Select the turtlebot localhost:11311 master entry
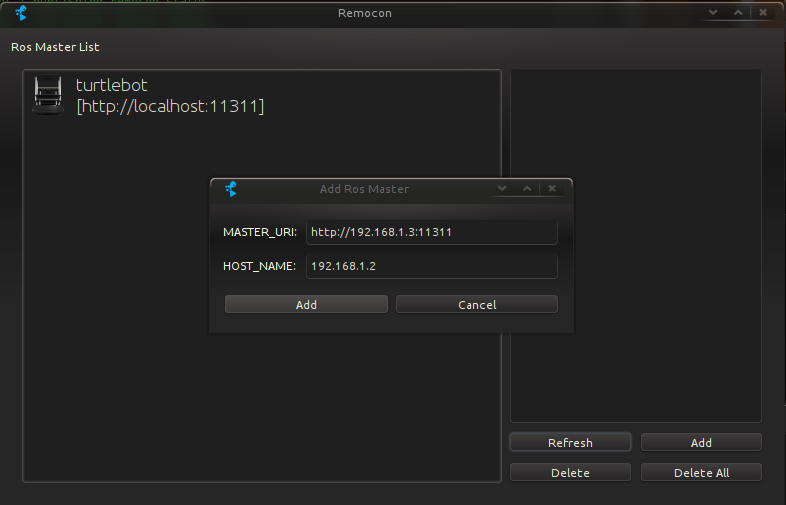This screenshot has height=505, width=786. click(x=170, y=96)
